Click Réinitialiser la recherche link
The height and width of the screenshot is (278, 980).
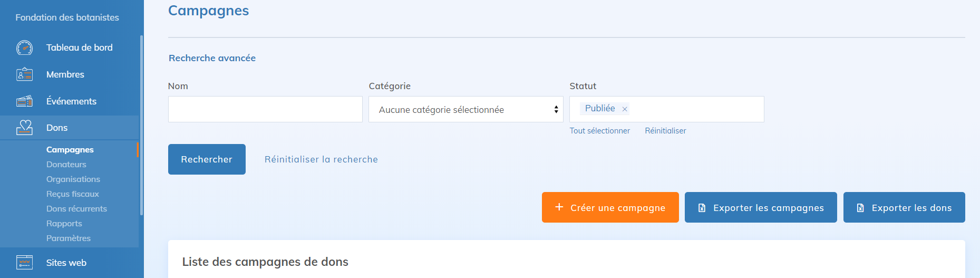tap(321, 159)
